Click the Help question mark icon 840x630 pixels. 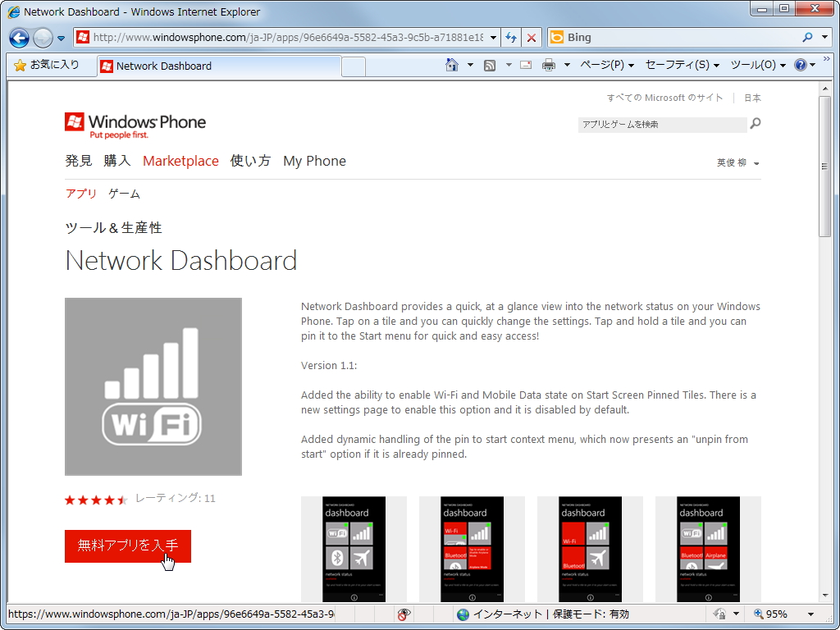[x=801, y=65]
